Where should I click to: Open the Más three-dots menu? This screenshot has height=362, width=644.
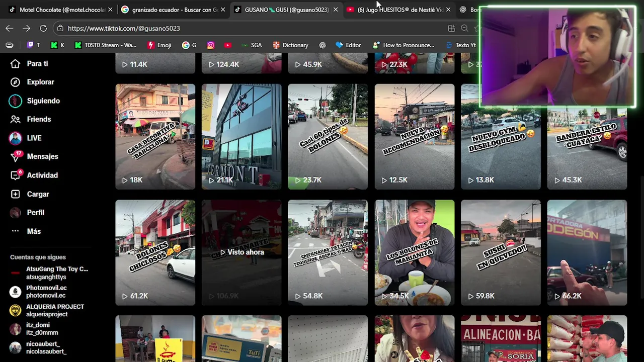coord(16,231)
